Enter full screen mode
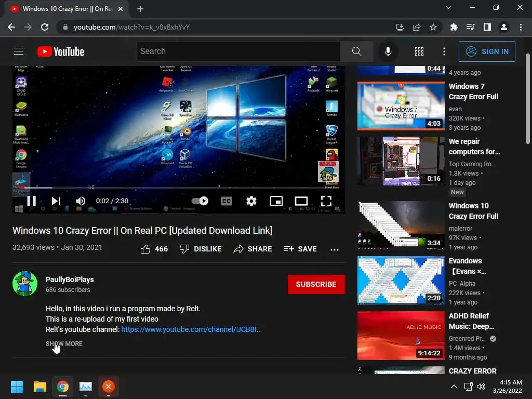 tap(326, 201)
